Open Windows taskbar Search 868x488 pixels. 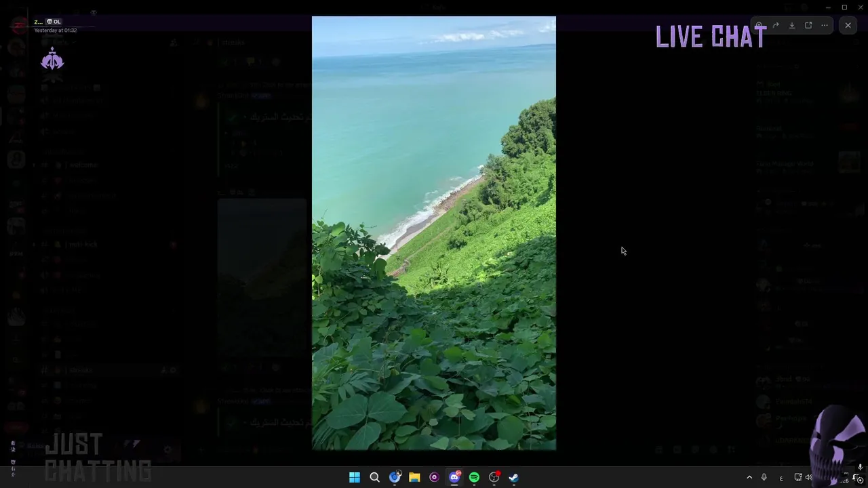coord(374,477)
